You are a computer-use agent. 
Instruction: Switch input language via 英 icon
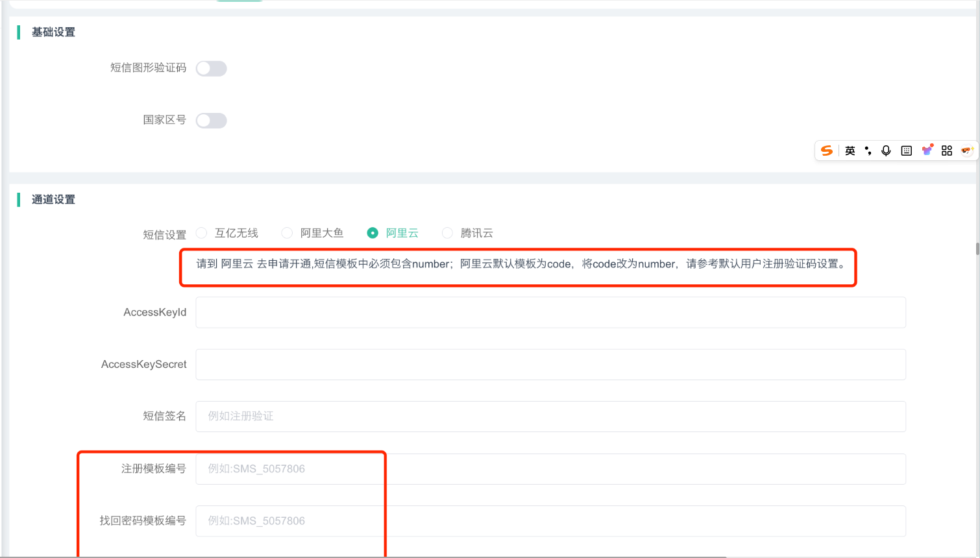[850, 151]
